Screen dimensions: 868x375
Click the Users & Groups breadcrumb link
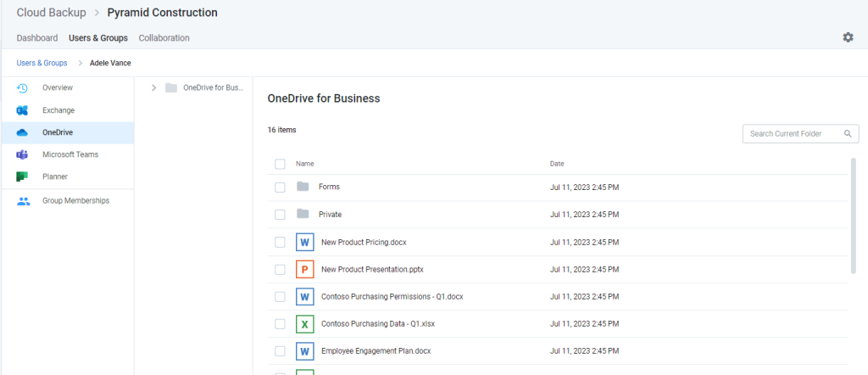click(x=42, y=63)
